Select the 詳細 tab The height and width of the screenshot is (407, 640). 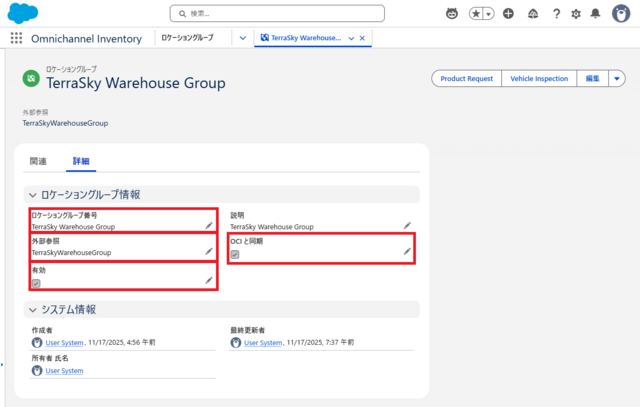81,161
